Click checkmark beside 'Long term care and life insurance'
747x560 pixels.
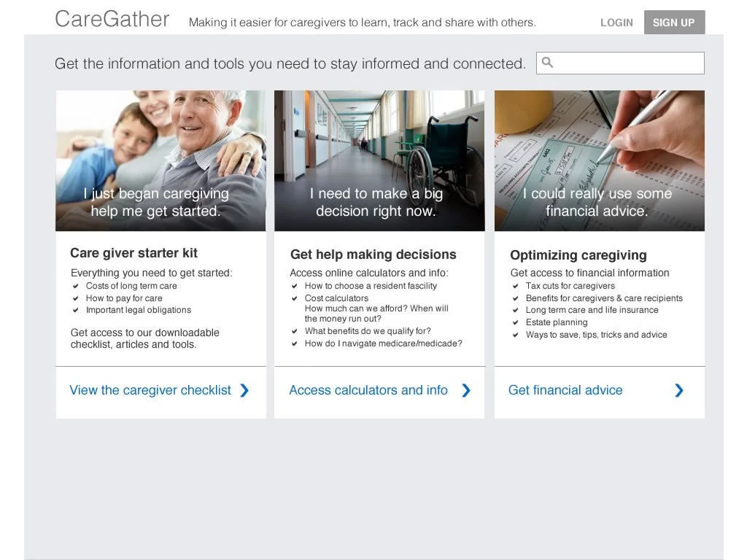click(516, 310)
